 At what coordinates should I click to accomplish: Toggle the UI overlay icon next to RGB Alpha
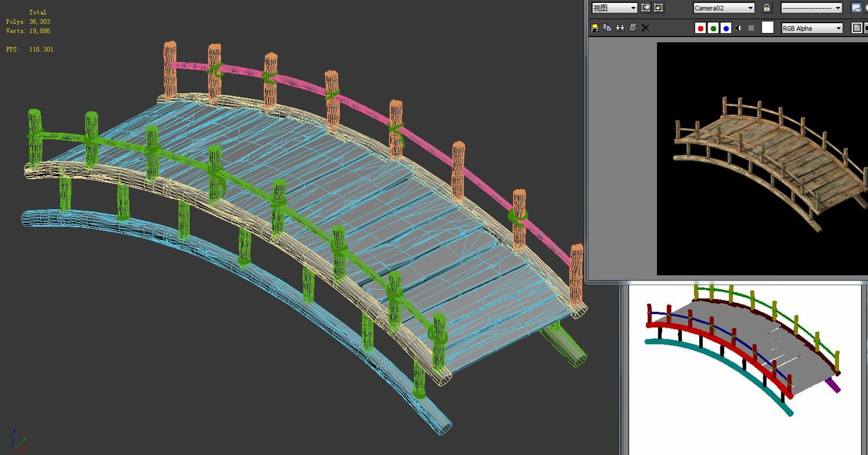click(x=857, y=28)
